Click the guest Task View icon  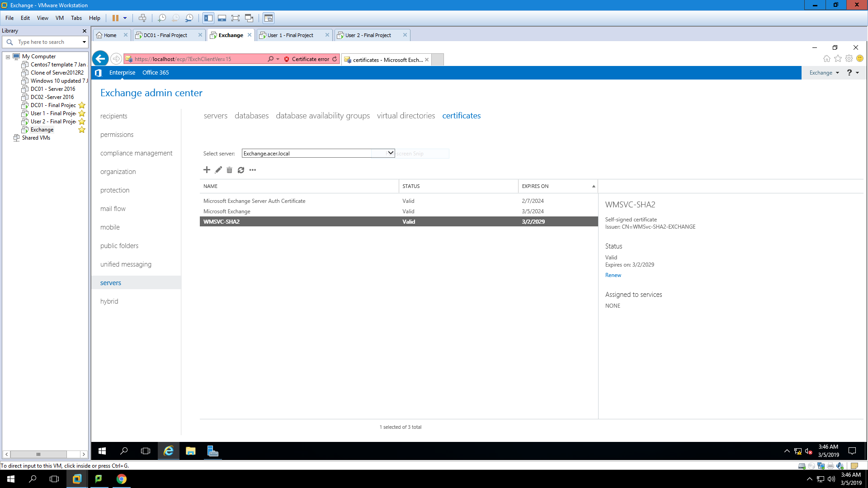point(146,451)
